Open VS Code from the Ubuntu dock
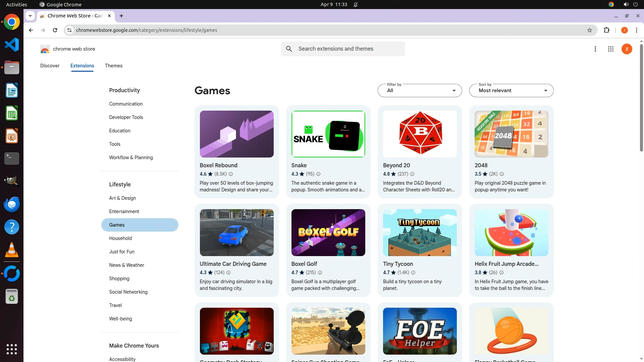This screenshot has height=362, width=644. [x=11, y=45]
